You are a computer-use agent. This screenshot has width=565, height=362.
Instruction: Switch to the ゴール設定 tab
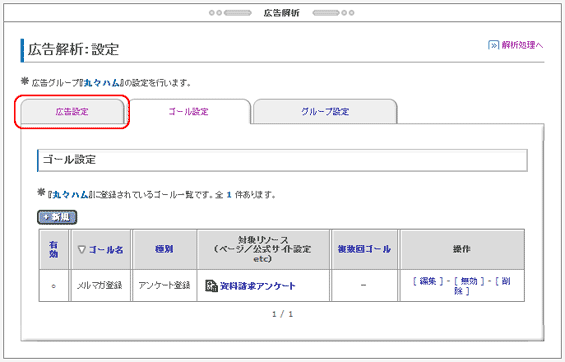point(188,112)
